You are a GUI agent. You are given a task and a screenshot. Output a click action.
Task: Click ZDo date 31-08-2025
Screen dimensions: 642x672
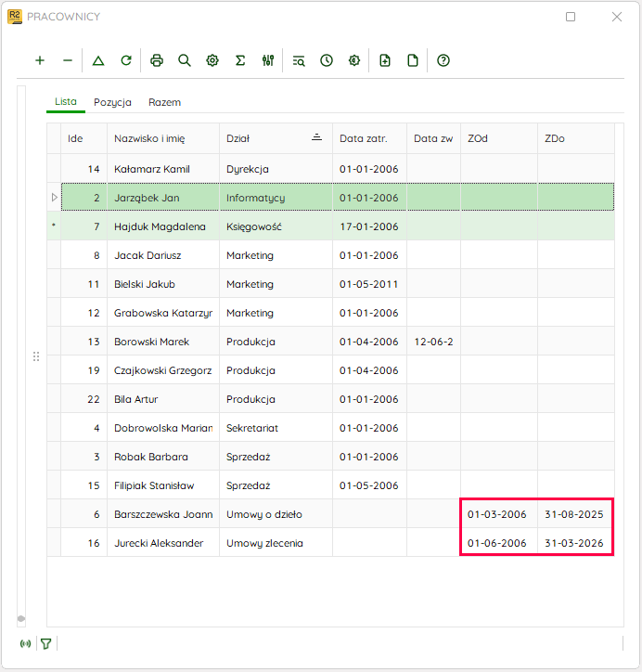click(574, 514)
